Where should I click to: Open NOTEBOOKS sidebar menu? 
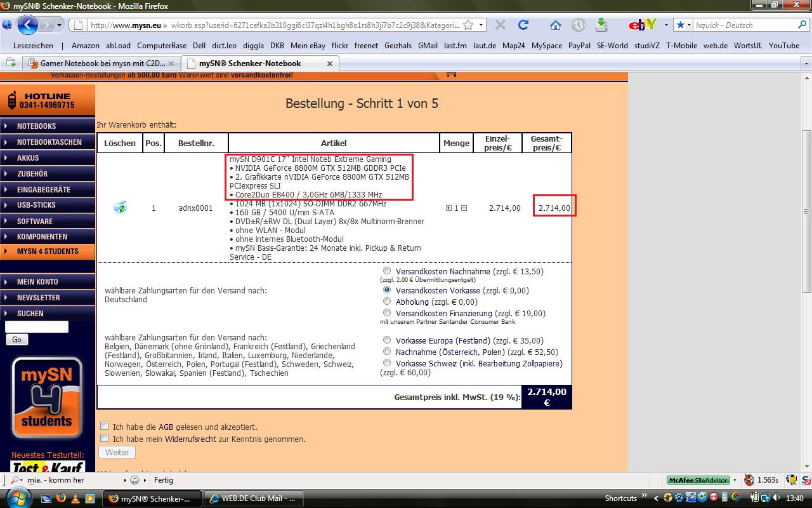[48, 126]
